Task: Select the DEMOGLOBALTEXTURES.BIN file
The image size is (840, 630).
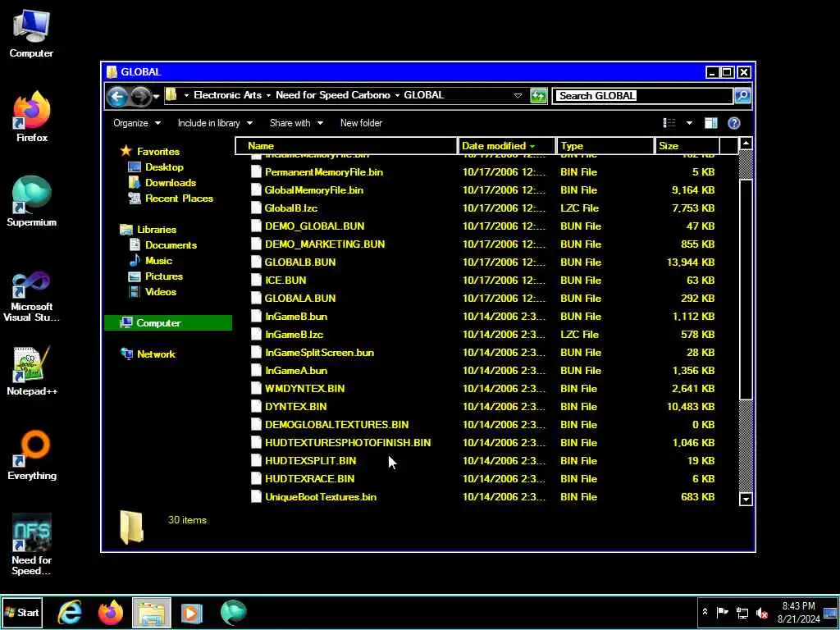Action: pyautogui.click(x=336, y=425)
